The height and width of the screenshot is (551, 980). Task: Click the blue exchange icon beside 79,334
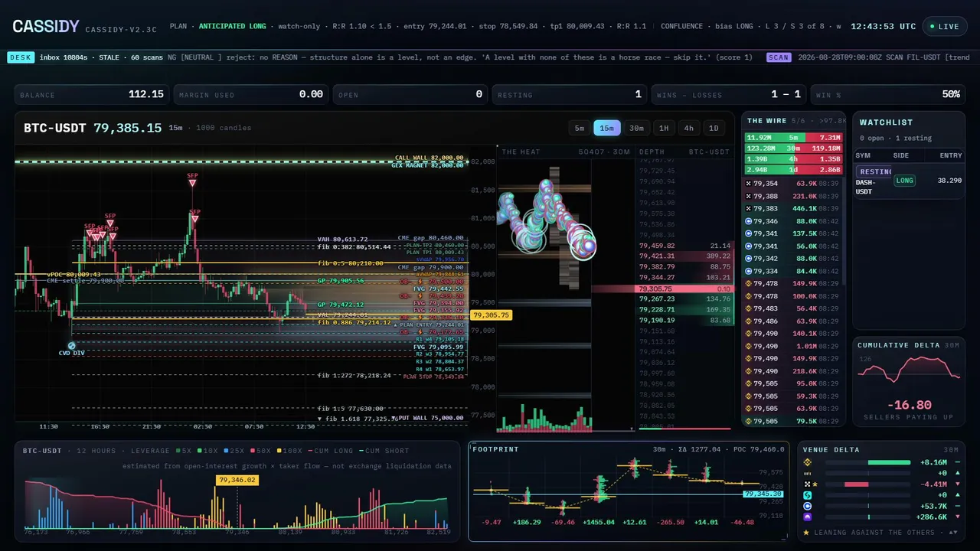(x=748, y=271)
